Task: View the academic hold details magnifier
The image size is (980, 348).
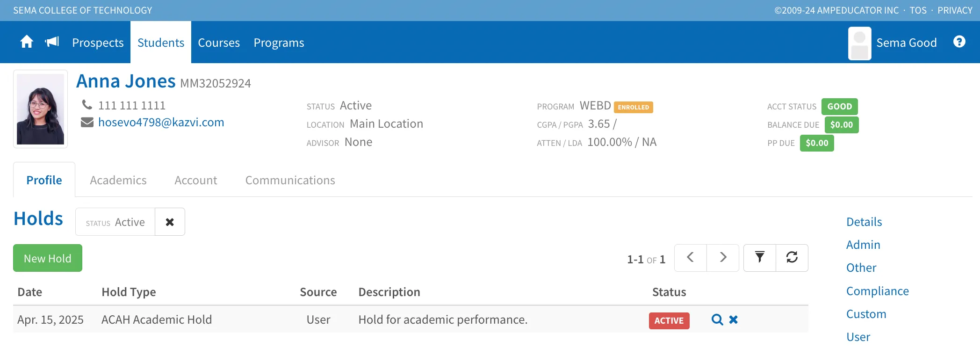Action: coord(717,320)
